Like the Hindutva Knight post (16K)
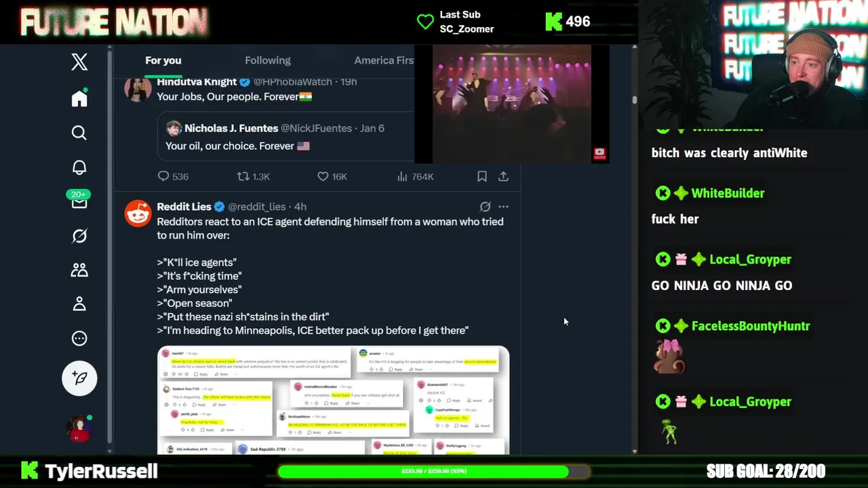Viewport: 868px width, 488px height. [x=332, y=176]
